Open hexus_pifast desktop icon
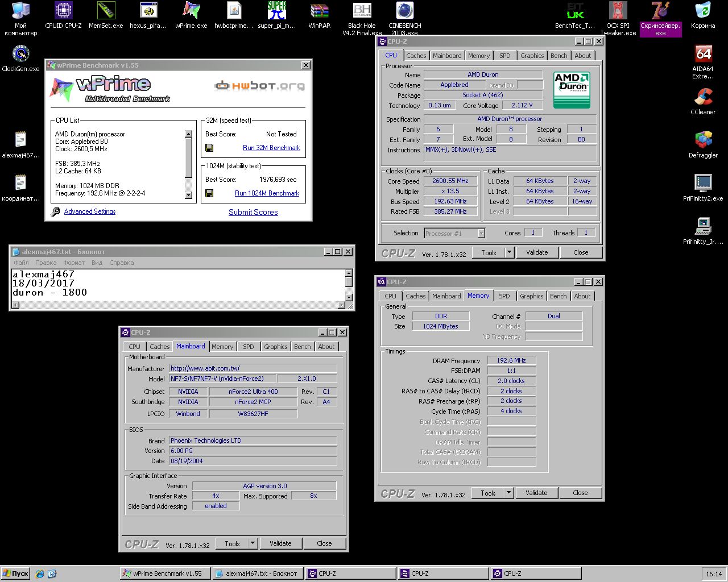Image resolution: width=728 pixels, height=582 pixels. coord(148,15)
